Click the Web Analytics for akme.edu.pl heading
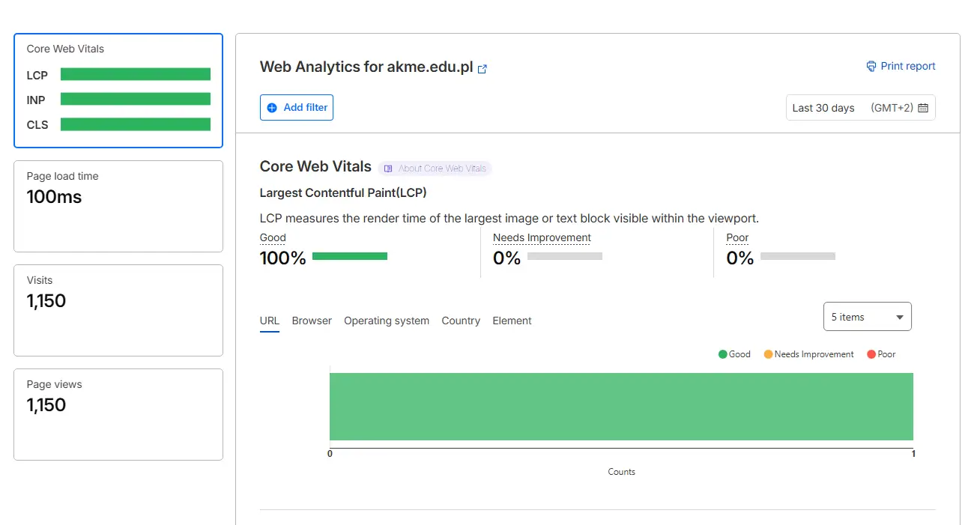 coord(366,67)
